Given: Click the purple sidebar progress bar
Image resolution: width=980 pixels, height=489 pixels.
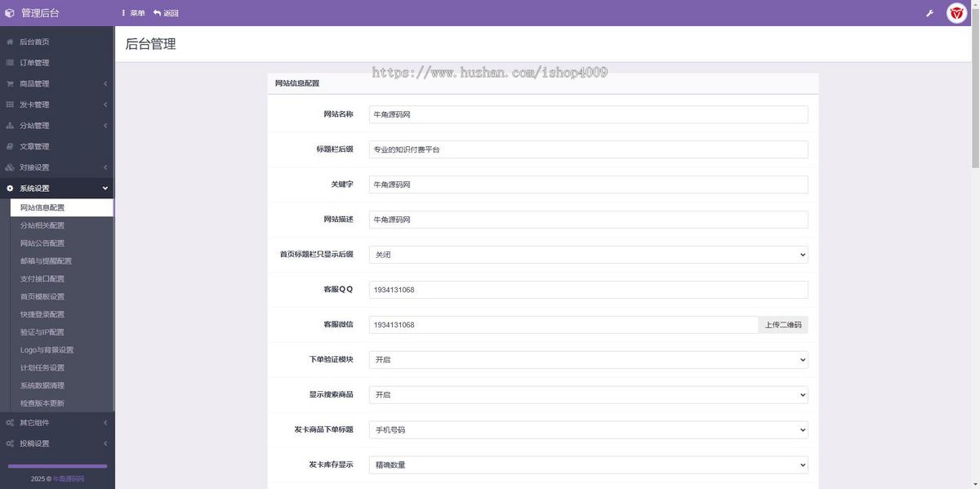Looking at the screenshot, I should pos(57,466).
